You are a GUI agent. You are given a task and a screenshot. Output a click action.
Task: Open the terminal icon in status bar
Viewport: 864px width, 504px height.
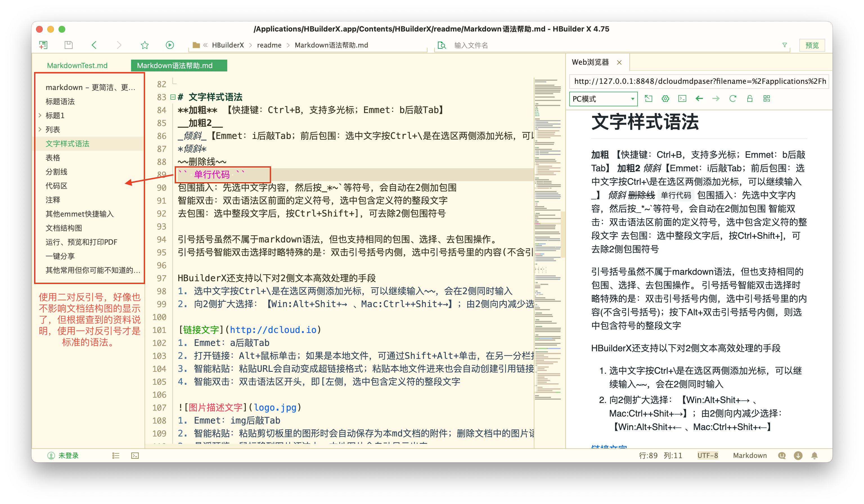pos(135,455)
